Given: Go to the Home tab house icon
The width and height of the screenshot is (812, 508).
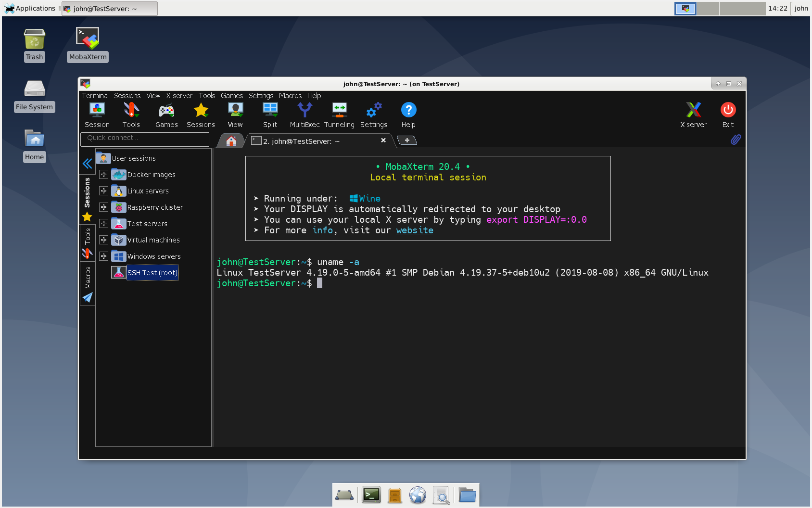Looking at the screenshot, I should click(231, 141).
